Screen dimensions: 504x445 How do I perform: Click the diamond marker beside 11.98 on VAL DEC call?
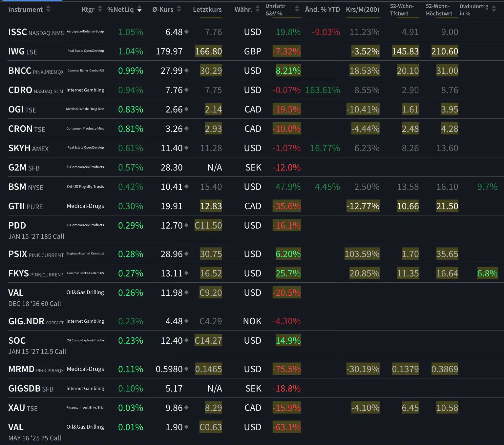(186, 293)
